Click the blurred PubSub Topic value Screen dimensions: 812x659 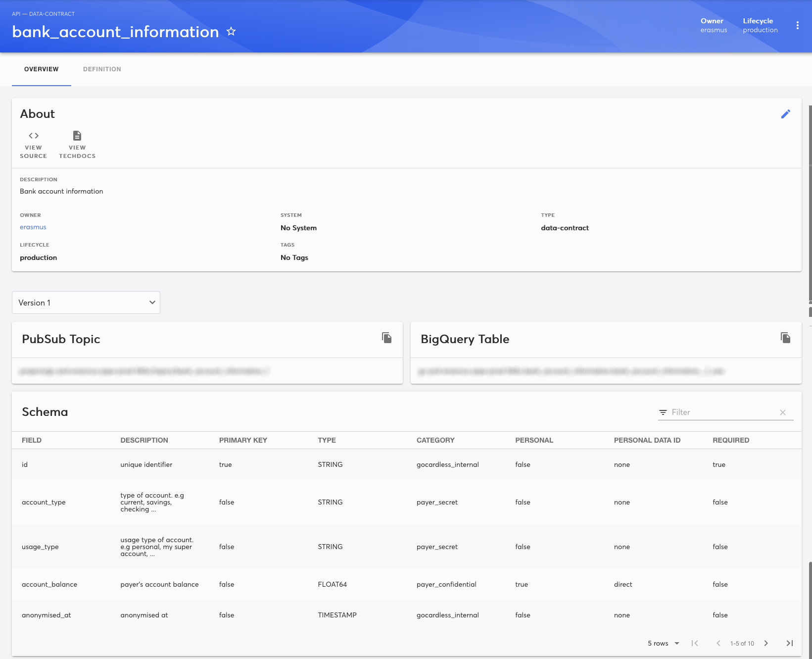[x=143, y=371]
